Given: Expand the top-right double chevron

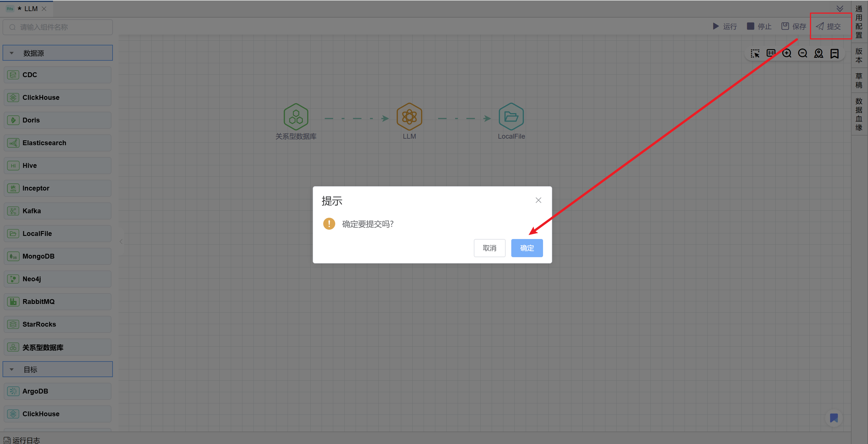Looking at the screenshot, I should click(x=840, y=9).
